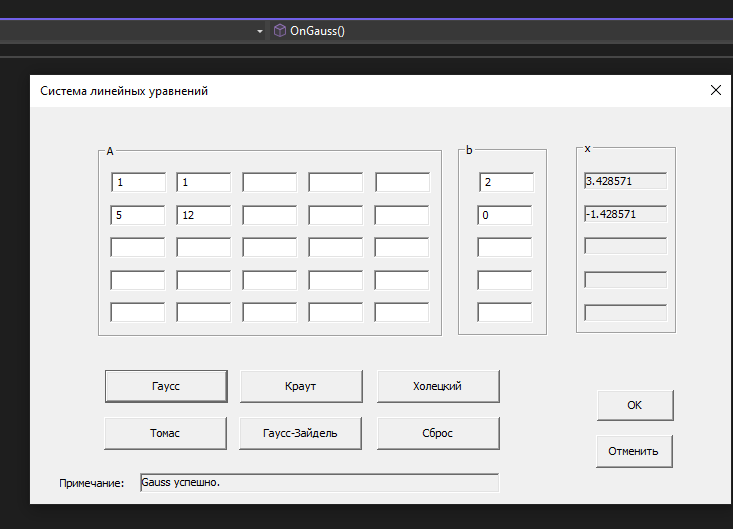733x529 pixels.
Task: Click matrix A row 3 column 4 empty field
Action: [335, 247]
